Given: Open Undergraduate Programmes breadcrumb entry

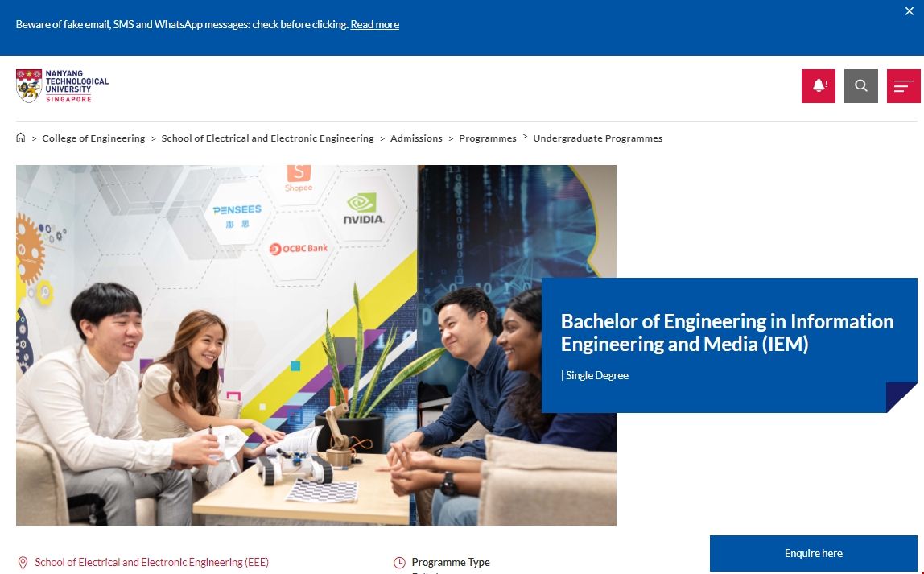Looking at the screenshot, I should [x=598, y=138].
